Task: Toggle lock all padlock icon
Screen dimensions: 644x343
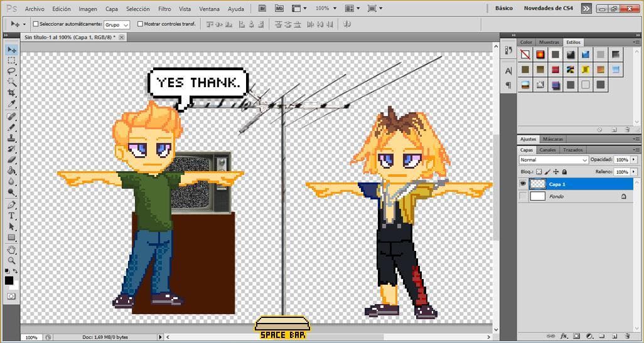Action: [x=564, y=172]
